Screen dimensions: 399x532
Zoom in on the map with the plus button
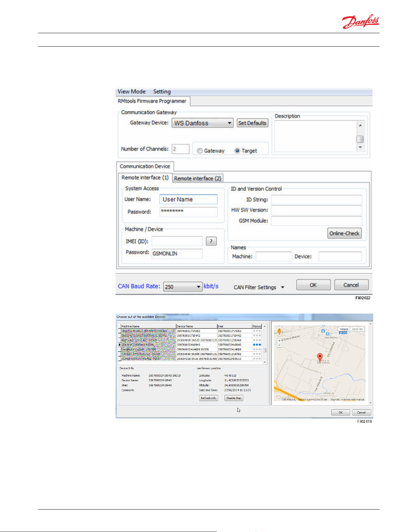[x=280, y=341]
